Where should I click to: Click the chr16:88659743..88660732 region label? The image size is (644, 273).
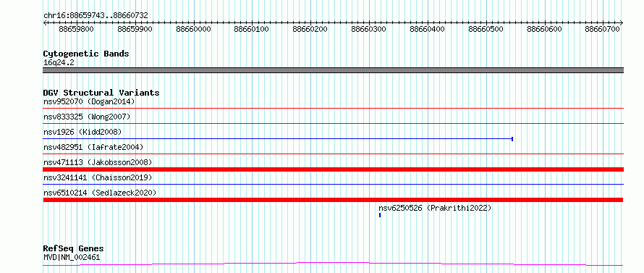[96, 15]
